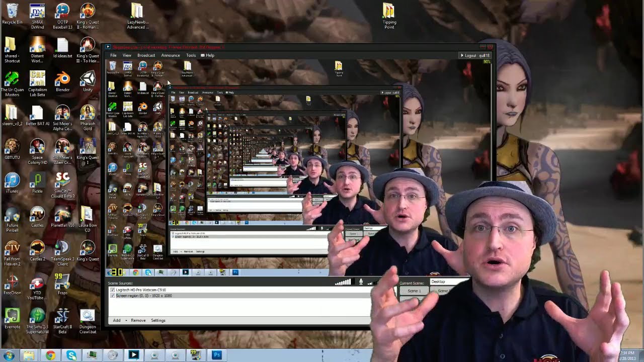Select the Blender desktop icon
The image size is (644, 362).
[62, 81]
